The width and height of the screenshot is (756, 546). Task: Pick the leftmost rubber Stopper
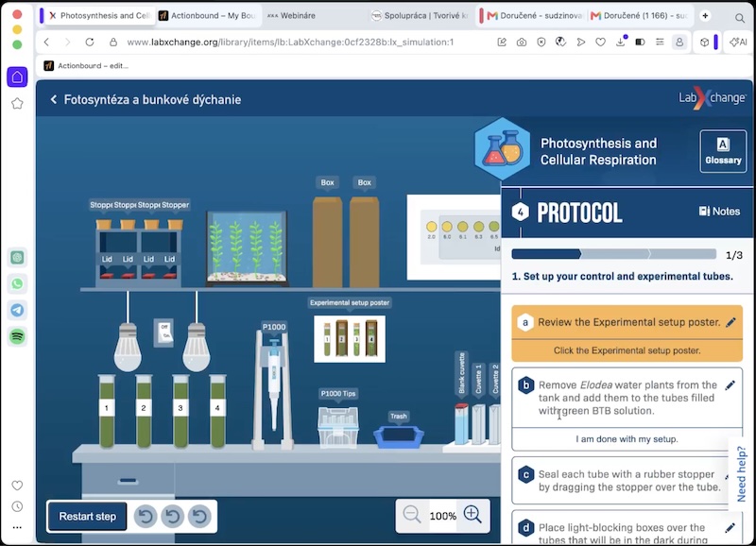click(104, 224)
